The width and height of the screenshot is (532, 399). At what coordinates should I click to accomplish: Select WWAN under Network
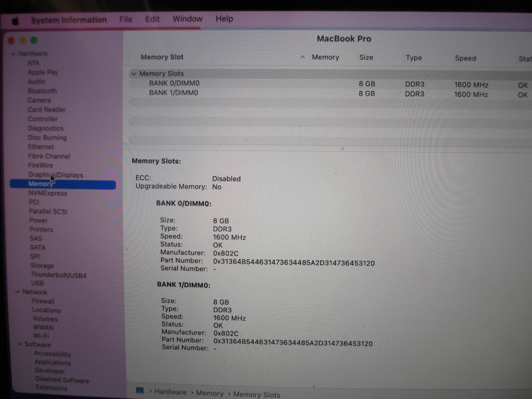pos(43,328)
